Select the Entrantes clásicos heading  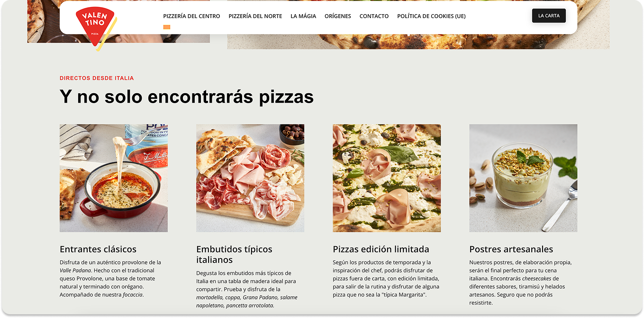click(x=98, y=249)
